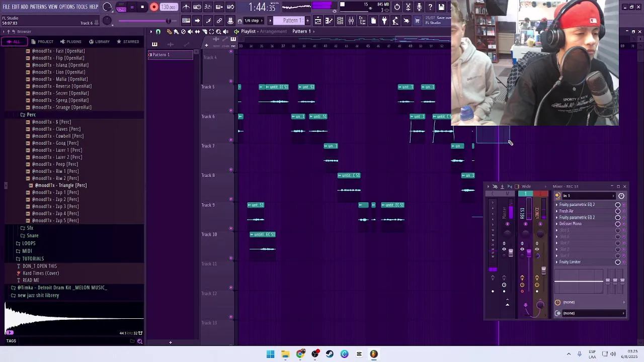Viewport: 644px width, 362px height.
Task: Click the link to controller chain icon
Action: tap(219, 21)
